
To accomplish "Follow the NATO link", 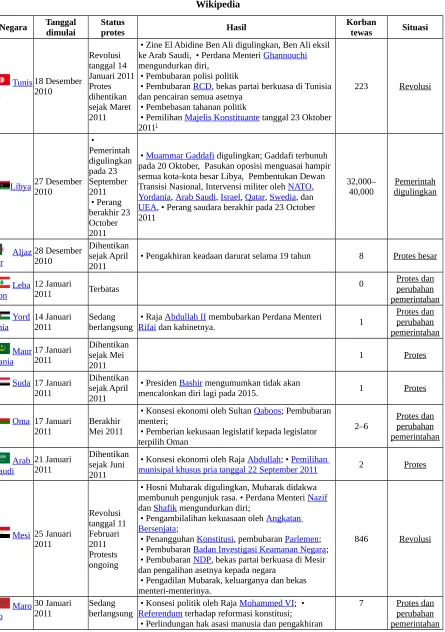I will (299, 187).
